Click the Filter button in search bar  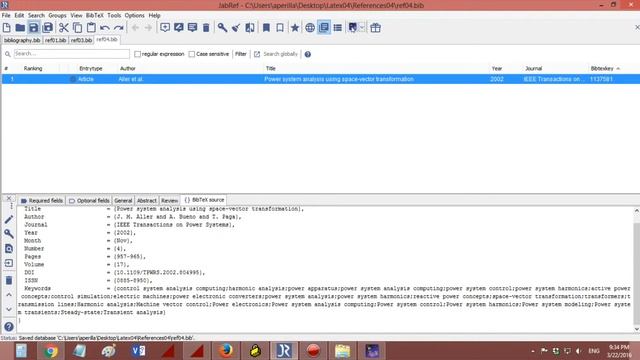coord(241,54)
